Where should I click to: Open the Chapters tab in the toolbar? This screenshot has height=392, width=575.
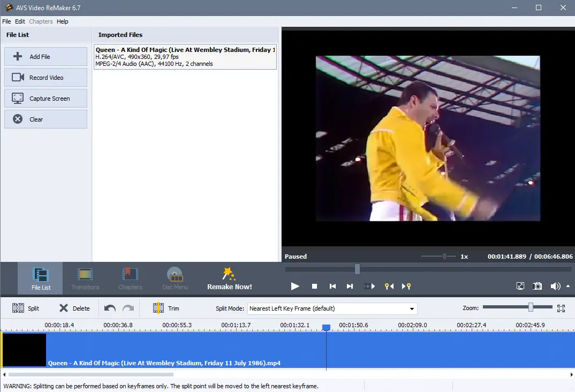coord(130,278)
